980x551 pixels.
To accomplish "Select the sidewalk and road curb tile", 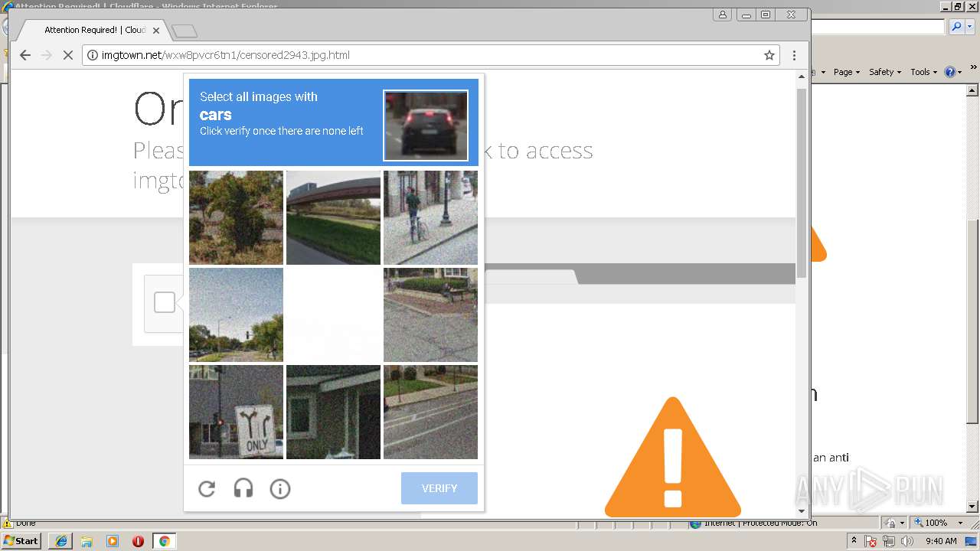I will [x=430, y=412].
